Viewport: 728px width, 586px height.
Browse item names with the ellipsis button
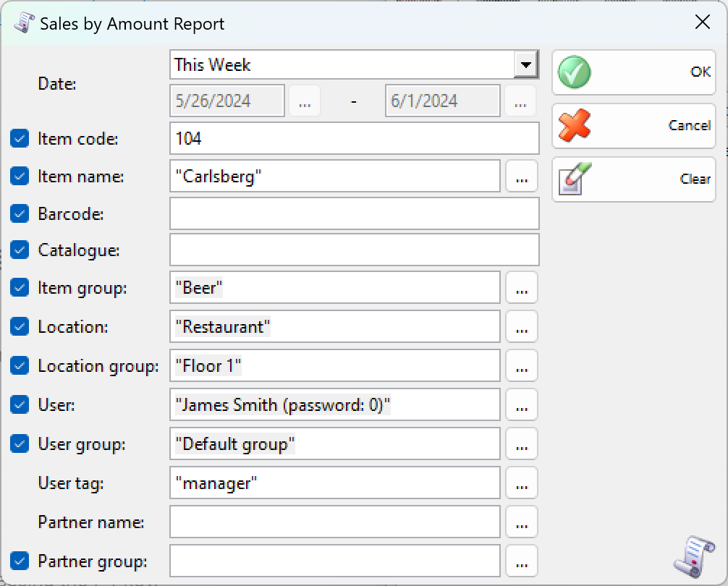tap(522, 176)
